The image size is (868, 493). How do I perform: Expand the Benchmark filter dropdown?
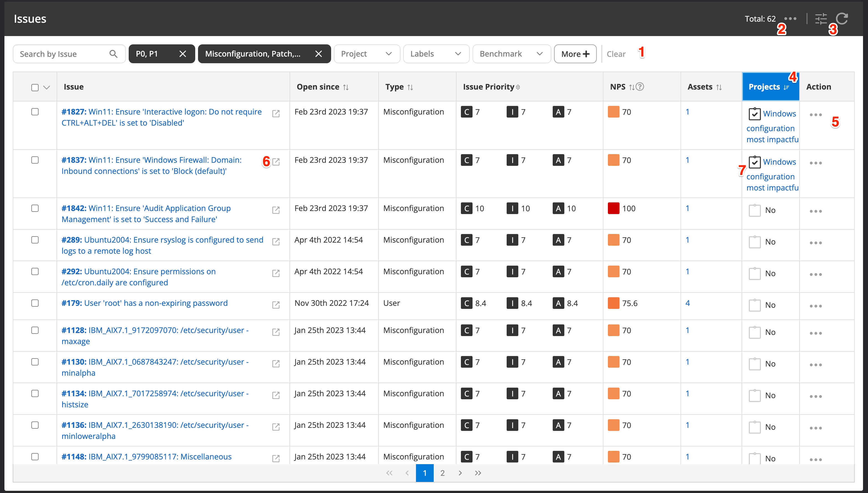pos(511,54)
